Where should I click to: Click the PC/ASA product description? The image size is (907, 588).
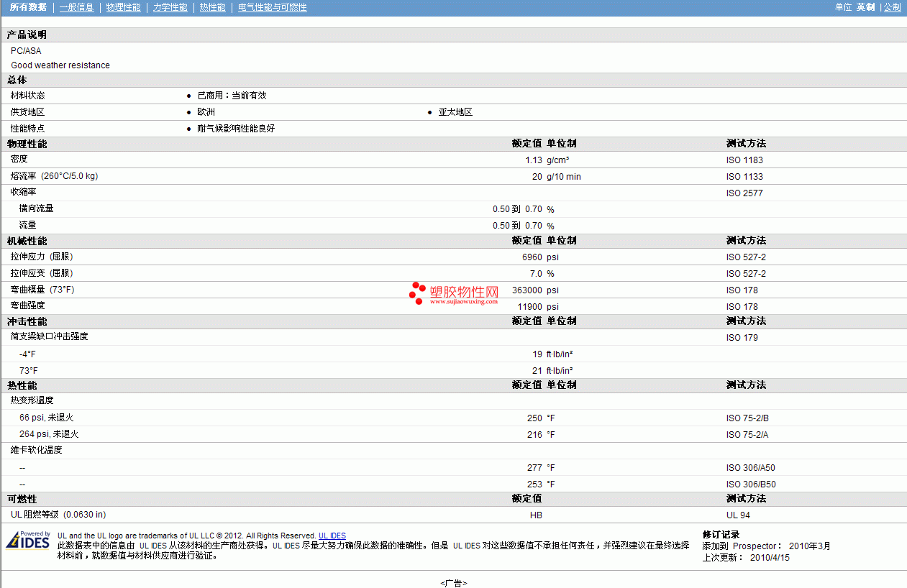26,51
